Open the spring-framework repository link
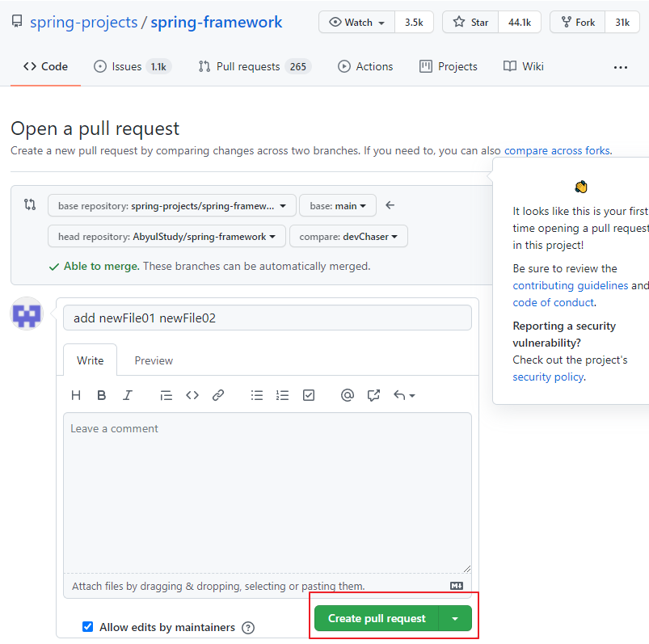Screen dimensions: 649x644 (x=217, y=22)
